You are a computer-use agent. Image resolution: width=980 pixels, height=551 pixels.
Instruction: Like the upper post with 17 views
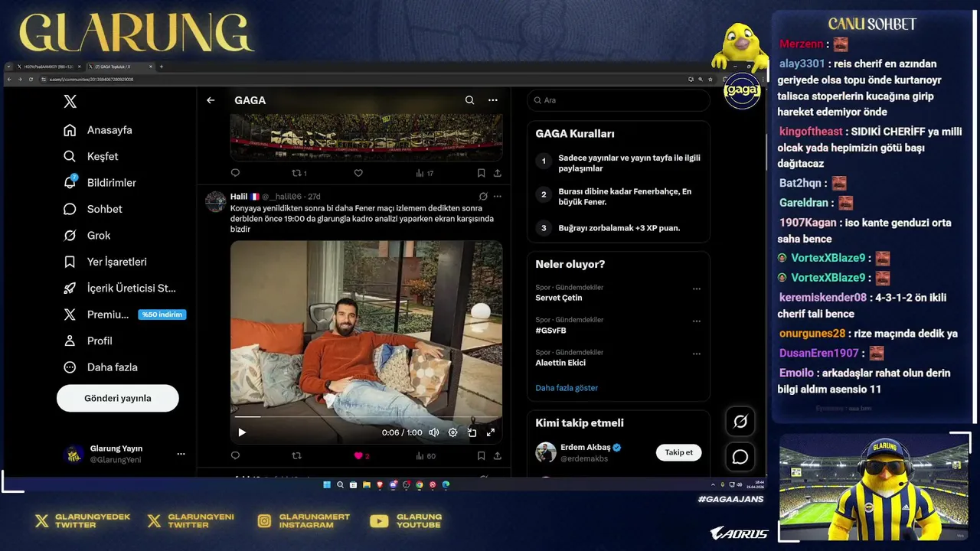click(358, 173)
